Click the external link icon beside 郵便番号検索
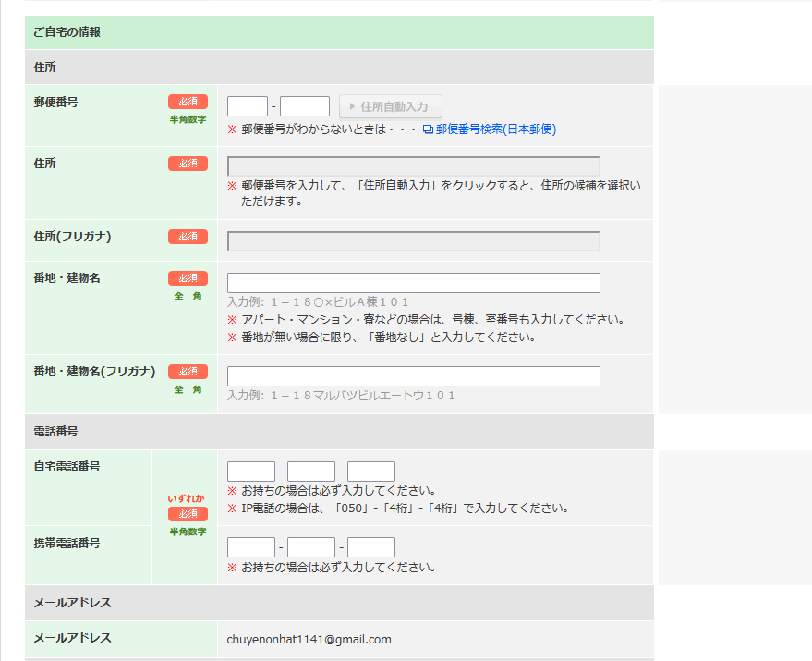Image resolution: width=812 pixels, height=661 pixels. pos(428,129)
